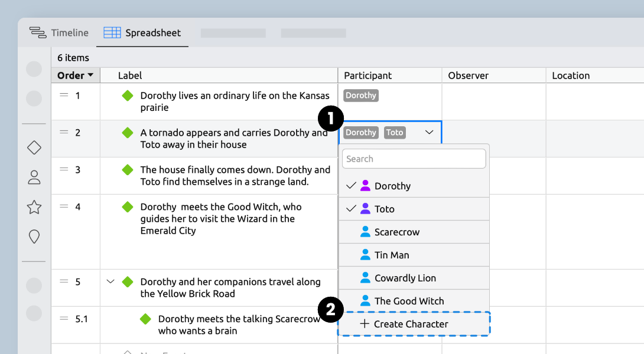This screenshot has width=644, height=354.
Task: Click the green diamond of event 5
Action: pos(128,282)
